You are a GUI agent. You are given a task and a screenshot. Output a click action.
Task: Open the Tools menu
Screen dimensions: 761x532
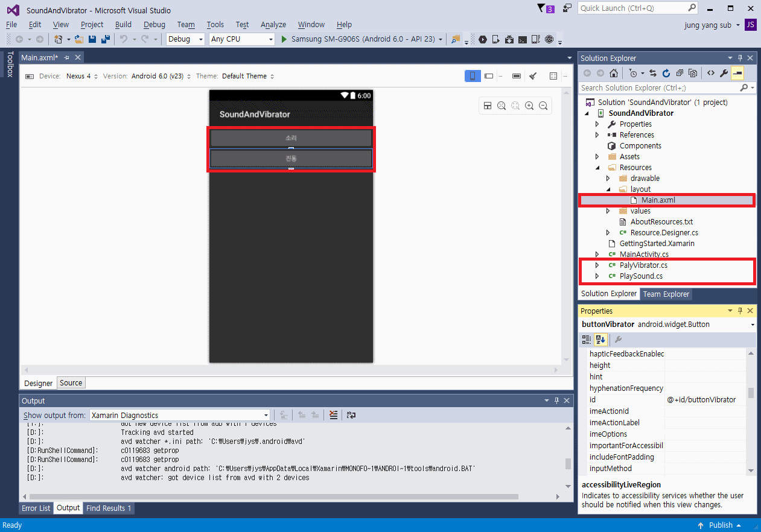[215, 25]
